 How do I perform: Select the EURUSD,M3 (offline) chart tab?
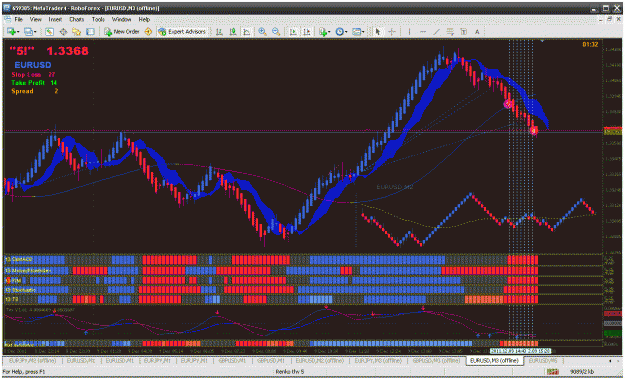pos(494,360)
